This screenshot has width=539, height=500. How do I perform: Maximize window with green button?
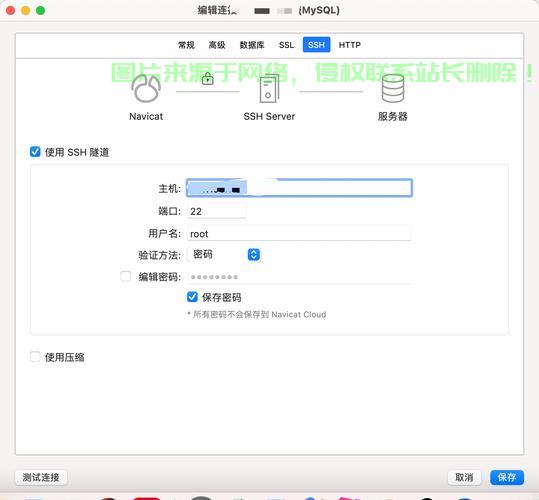pos(41,11)
